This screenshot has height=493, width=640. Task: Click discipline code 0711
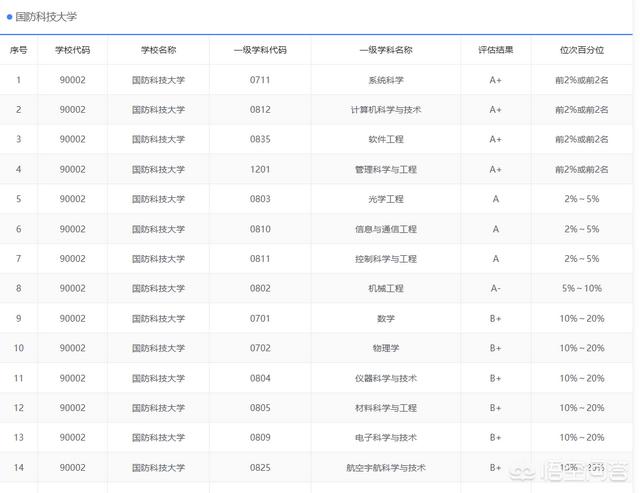(260, 80)
